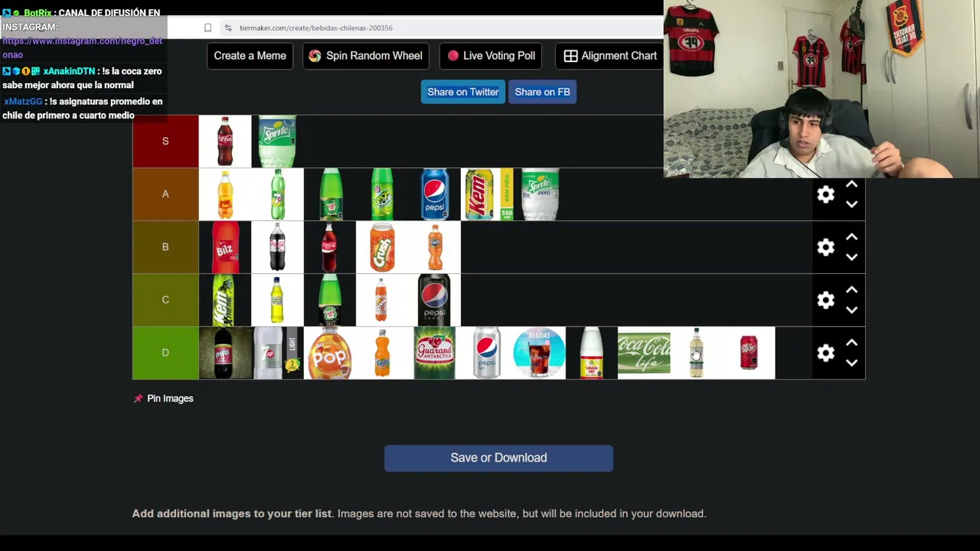This screenshot has height=551, width=980.
Task: Select the Piri cola bottle in tier D
Action: point(225,353)
